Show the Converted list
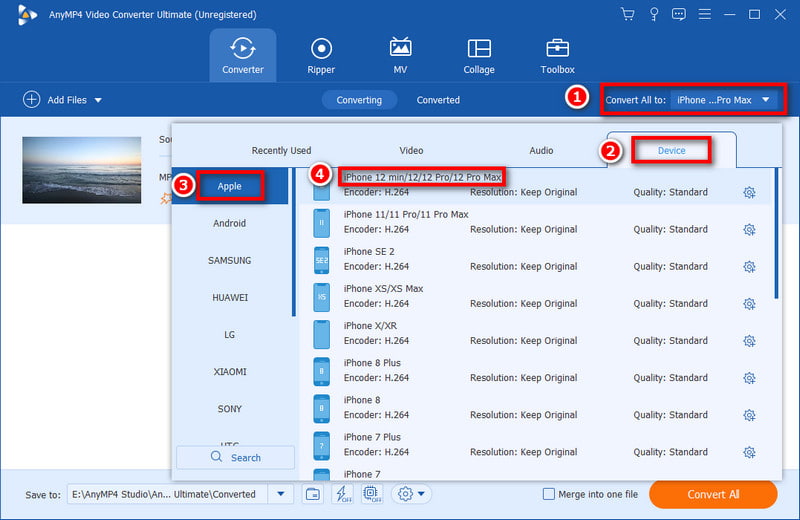800x520 pixels. coord(438,100)
